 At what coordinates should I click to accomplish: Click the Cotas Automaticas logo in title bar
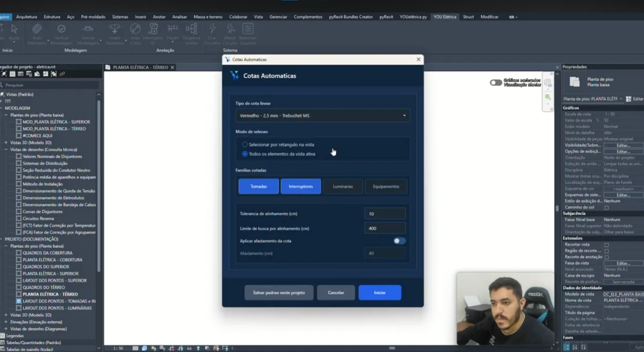pos(227,59)
